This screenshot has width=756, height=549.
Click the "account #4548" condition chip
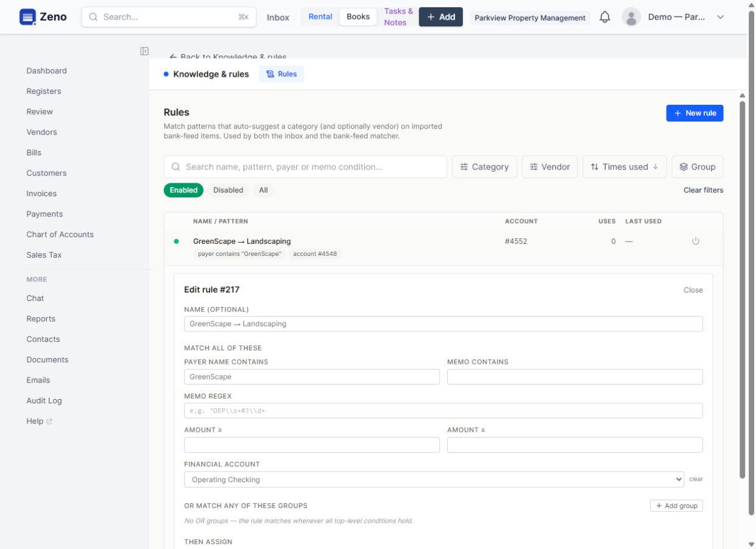314,253
